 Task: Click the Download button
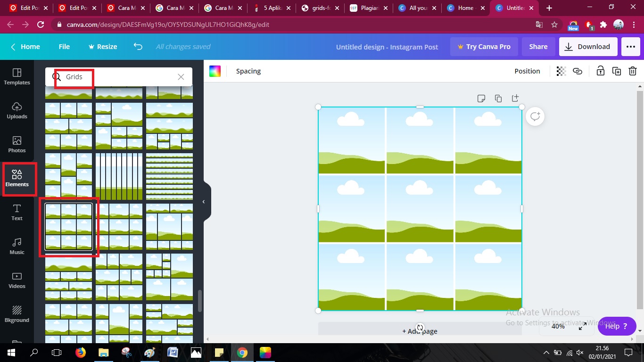(587, 47)
